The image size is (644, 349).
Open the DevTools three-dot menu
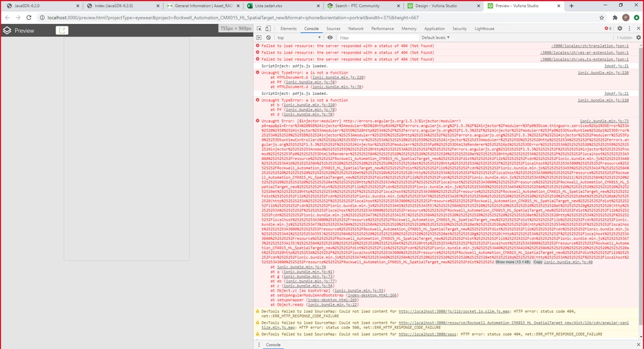point(629,28)
